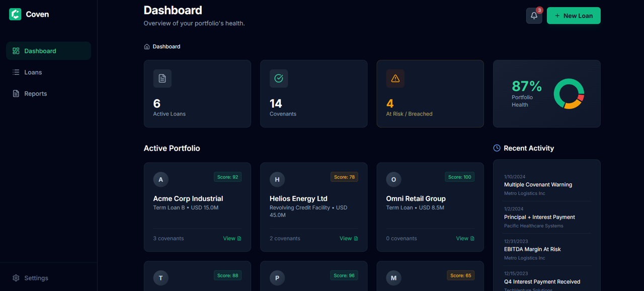Click the 'Score: 92' badge
Viewport: 644px width, 291px height.
(x=228, y=177)
